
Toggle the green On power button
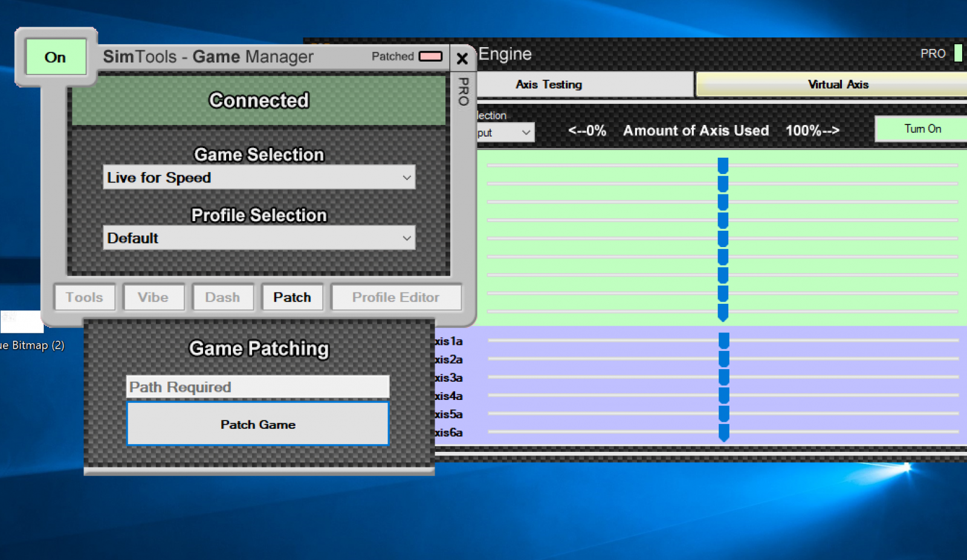point(56,57)
